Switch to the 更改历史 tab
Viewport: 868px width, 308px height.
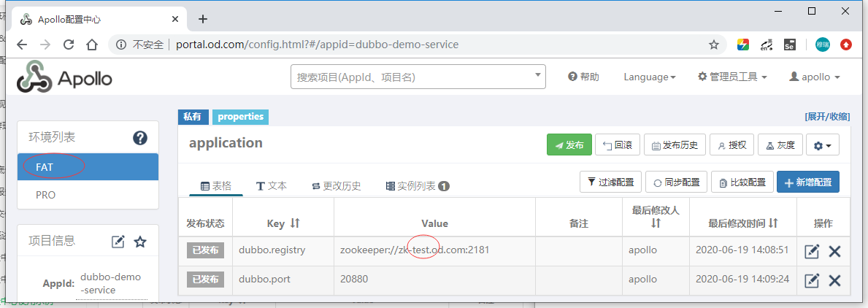click(337, 186)
